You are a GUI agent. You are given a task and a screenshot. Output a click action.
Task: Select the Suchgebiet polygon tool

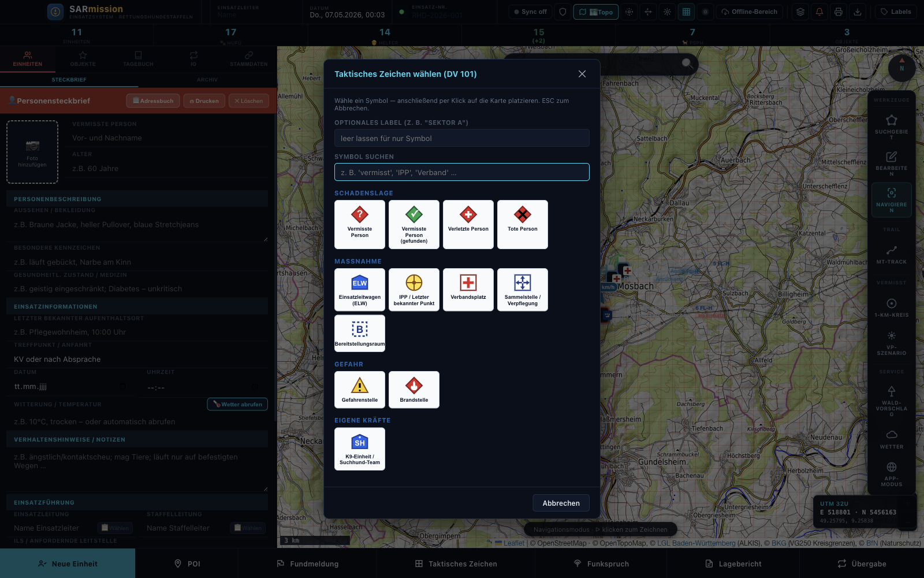892,127
